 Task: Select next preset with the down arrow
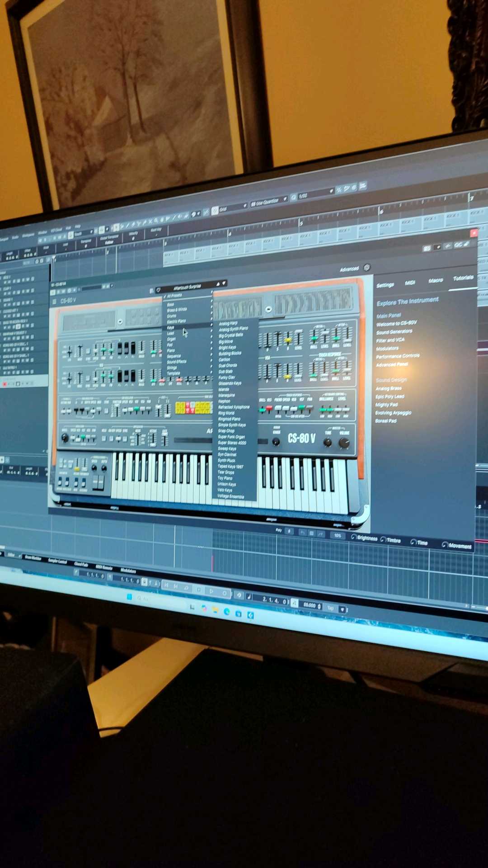(x=224, y=283)
